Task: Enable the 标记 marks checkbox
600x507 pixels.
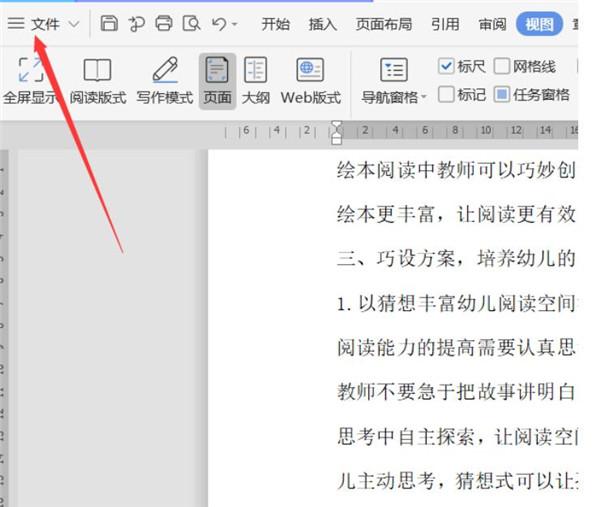Action: pyautogui.click(x=446, y=94)
